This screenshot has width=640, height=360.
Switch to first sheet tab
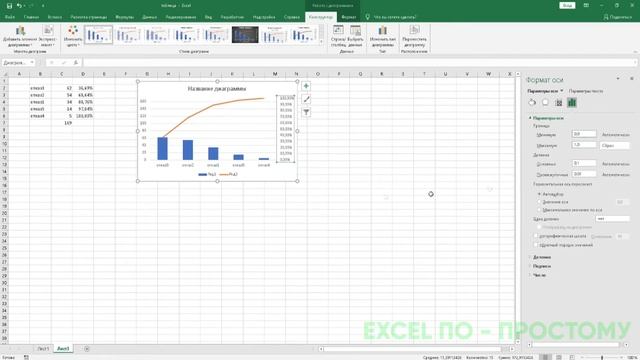click(43, 349)
